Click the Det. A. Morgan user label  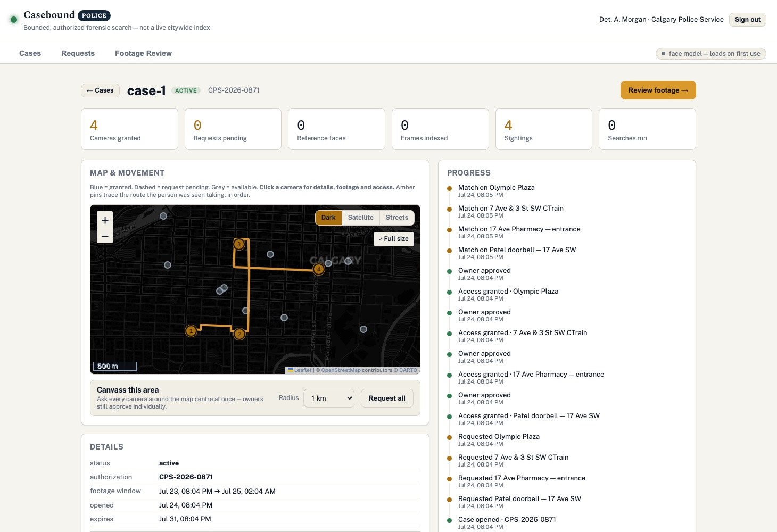click(662, 20)
